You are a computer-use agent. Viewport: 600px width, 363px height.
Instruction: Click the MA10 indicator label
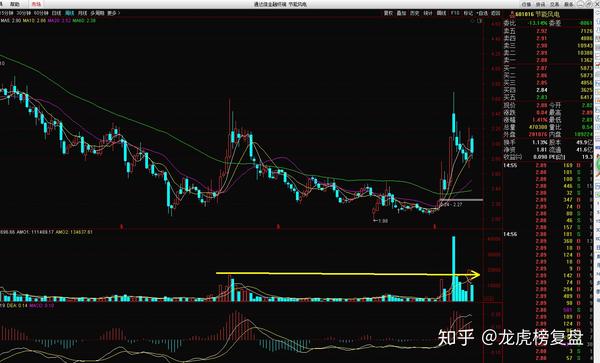(x=34, y=21)
